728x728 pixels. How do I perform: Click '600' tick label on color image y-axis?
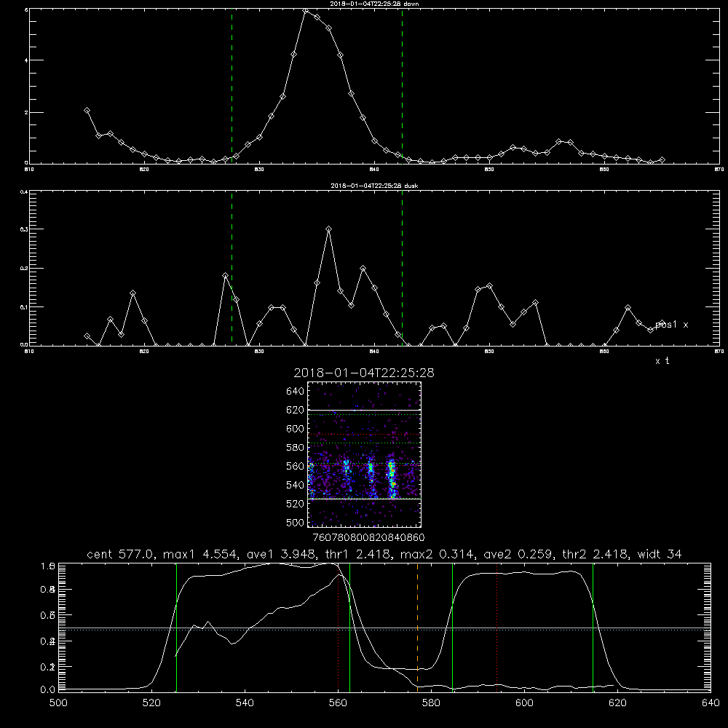296,429
